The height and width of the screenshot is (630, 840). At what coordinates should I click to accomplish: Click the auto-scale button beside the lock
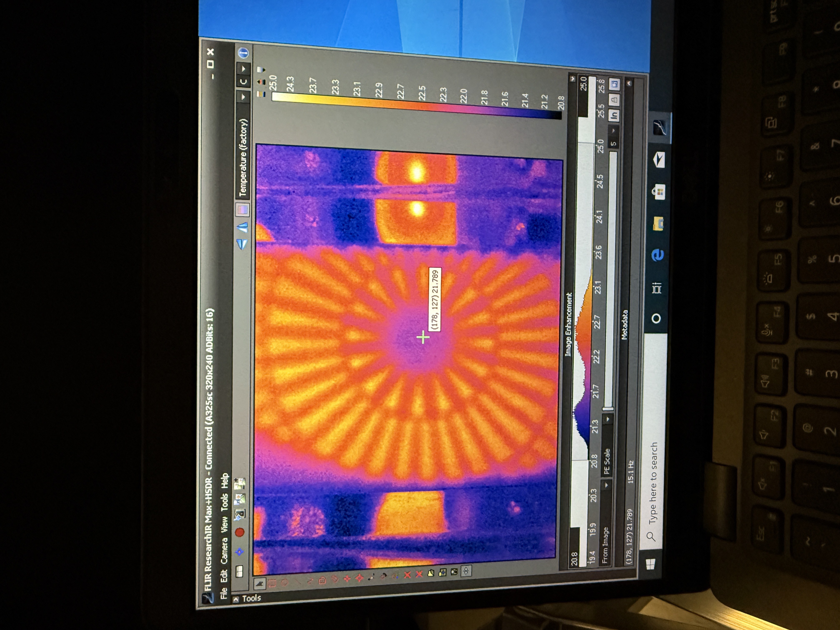coord(614,84)
